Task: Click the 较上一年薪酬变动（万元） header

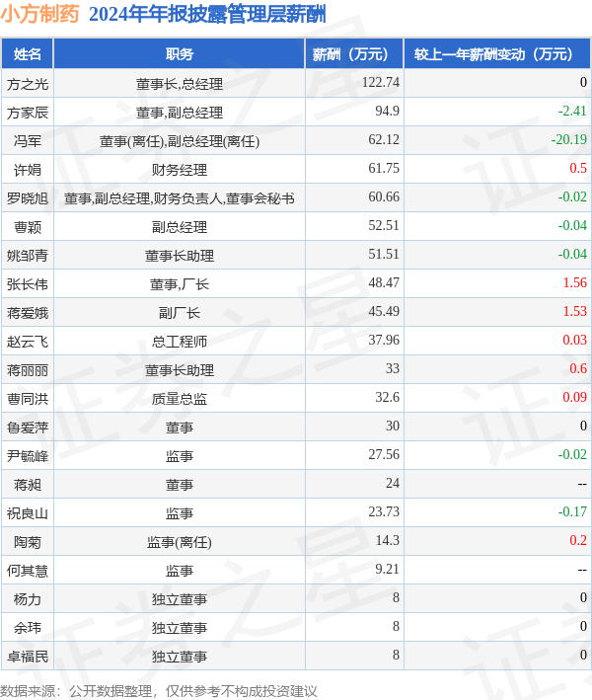Action: (497, 54)
